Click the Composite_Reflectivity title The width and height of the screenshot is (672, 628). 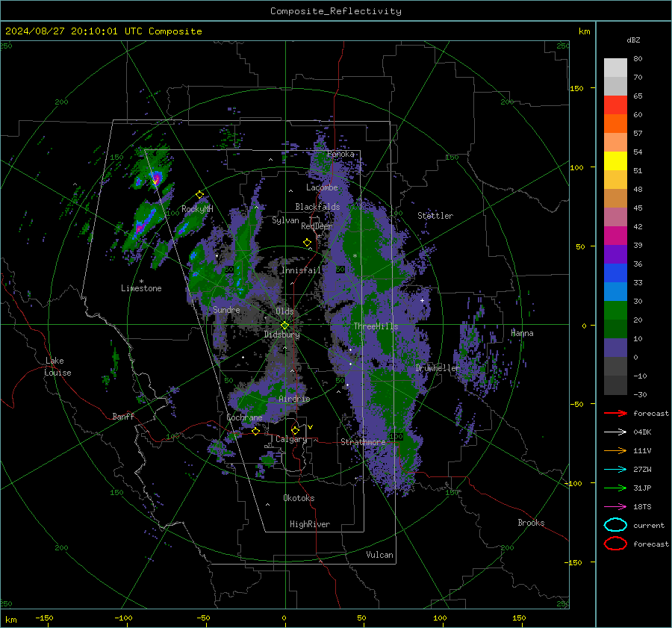(x=336, y=11)
